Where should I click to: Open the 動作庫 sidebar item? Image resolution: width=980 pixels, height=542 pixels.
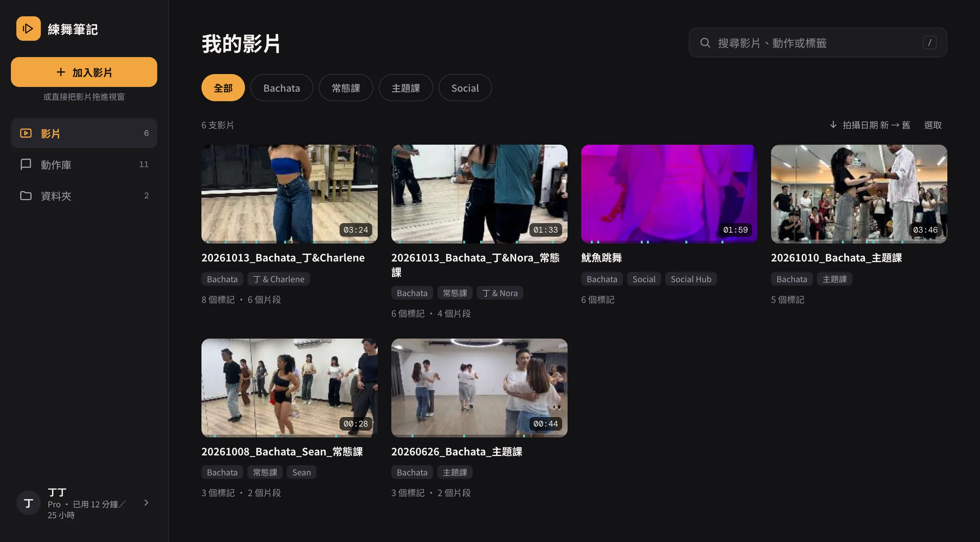(84, 164)
